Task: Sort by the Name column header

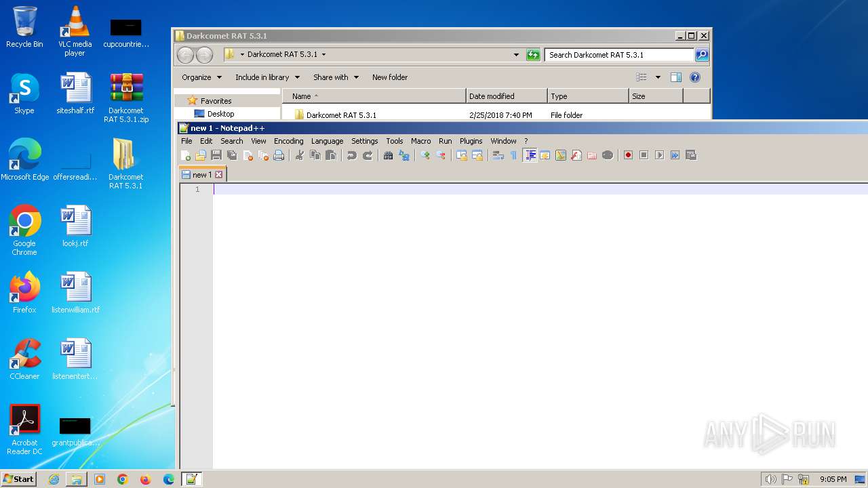Action: click(x=374, y=96)
